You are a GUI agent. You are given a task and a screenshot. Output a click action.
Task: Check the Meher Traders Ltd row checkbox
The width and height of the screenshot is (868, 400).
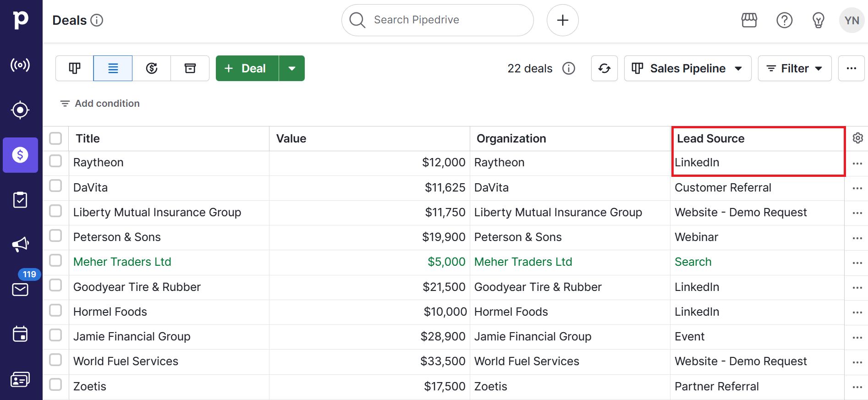point(55,260)
